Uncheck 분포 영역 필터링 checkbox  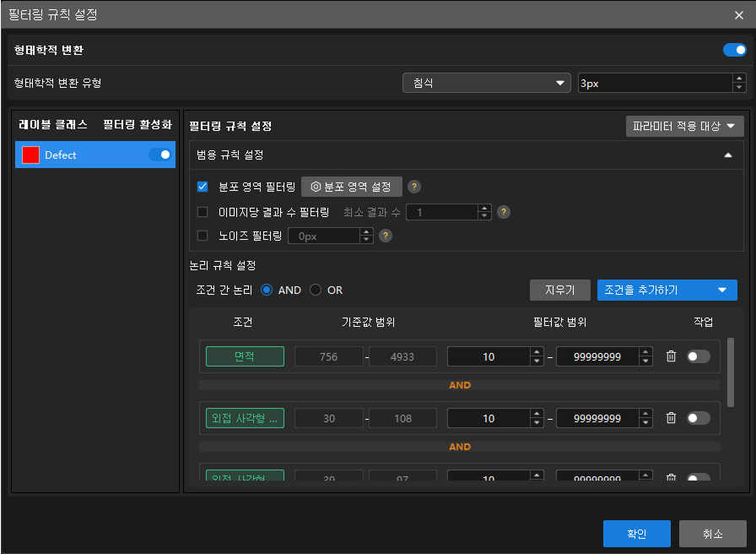[202, 187]
